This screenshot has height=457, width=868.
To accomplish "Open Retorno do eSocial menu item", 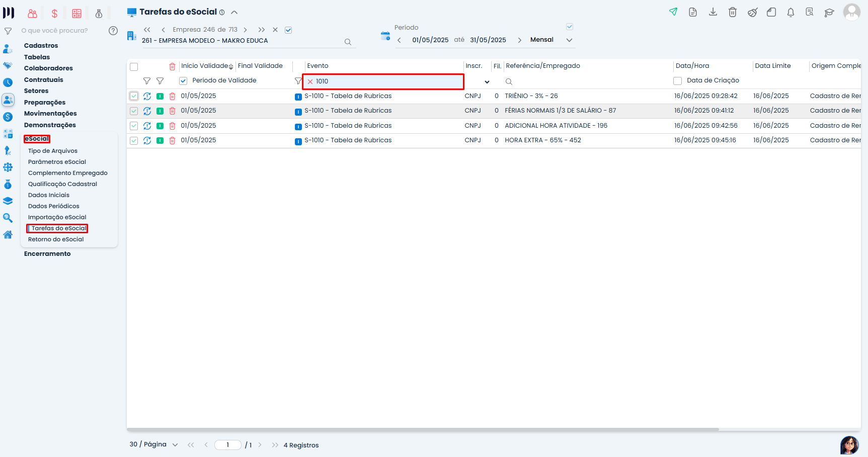I will pyautogui.click(x=56, y=239).
